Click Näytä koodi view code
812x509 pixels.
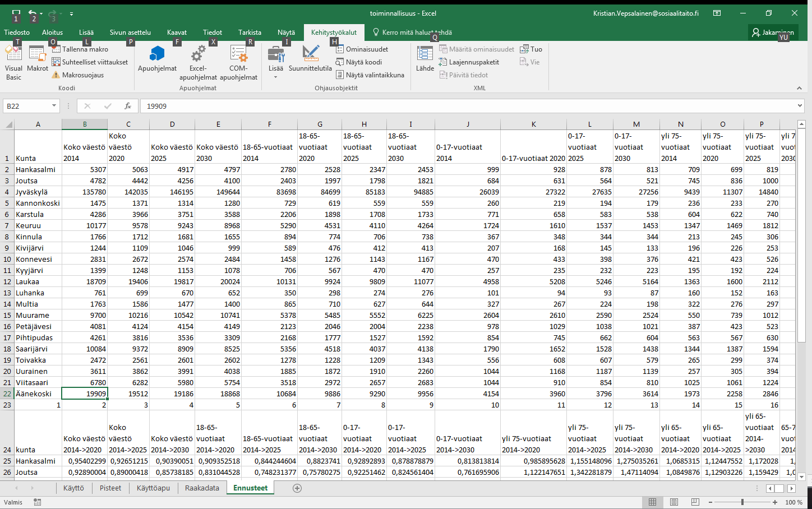tap(359, 62)
